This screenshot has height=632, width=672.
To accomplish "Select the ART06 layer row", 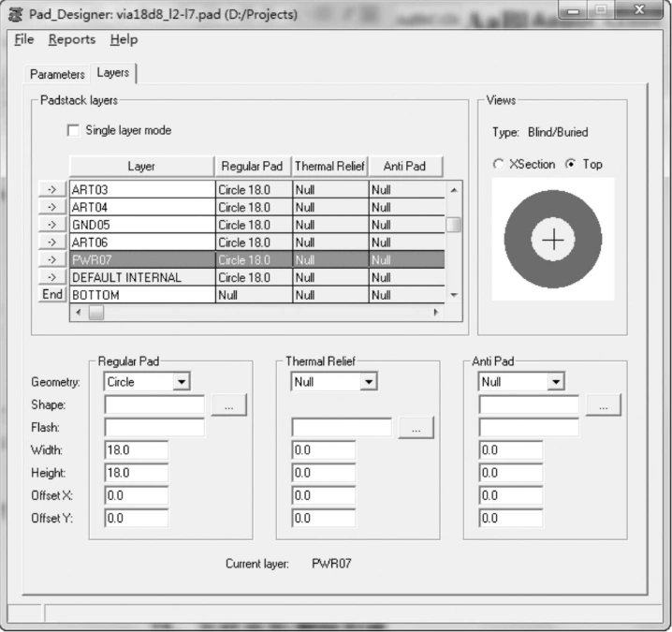I will [257, 243].
